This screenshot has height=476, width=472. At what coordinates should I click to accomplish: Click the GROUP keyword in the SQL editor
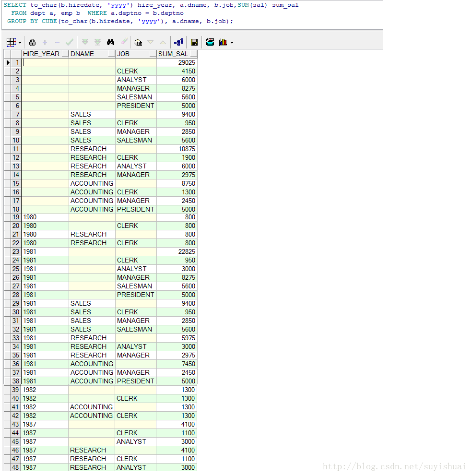tap(17, 21)
